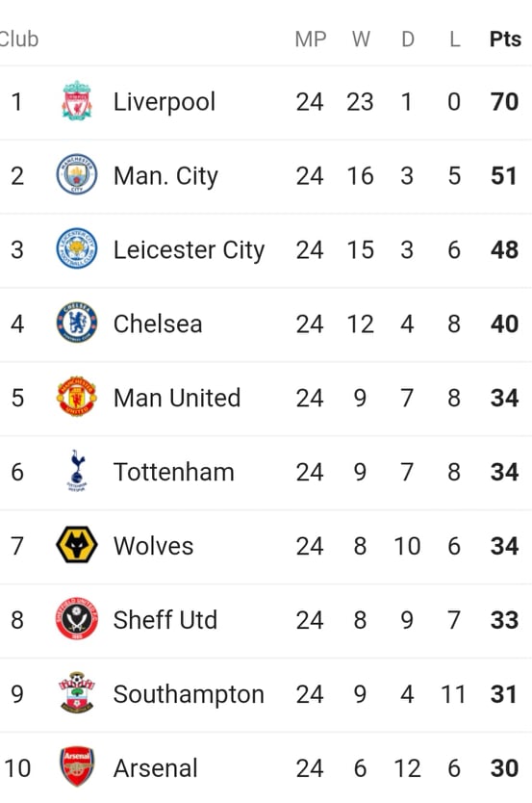This screenshot has width=532, height=803.
Task: Open the Liverpool club crest
Action: click(77, 101)
